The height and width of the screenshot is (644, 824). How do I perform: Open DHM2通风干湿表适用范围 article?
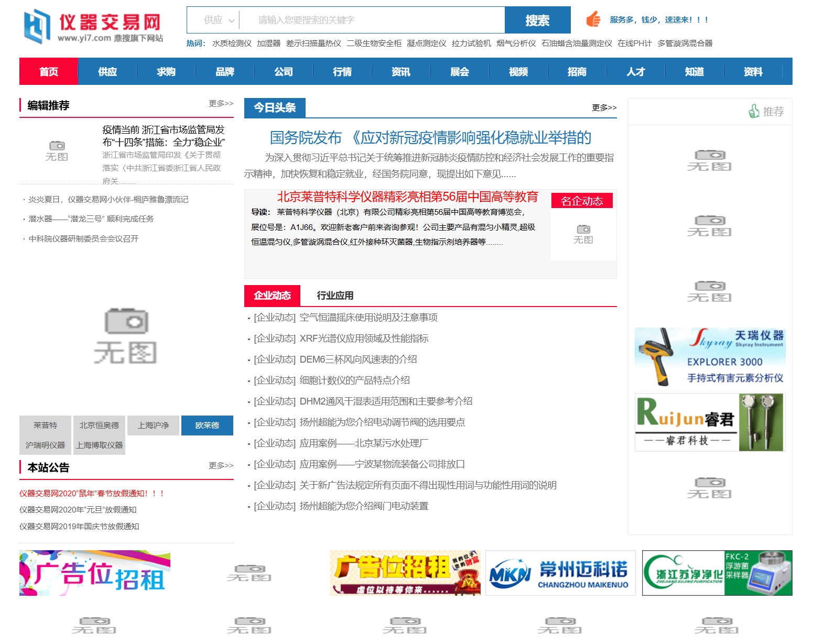pos(386,401)
